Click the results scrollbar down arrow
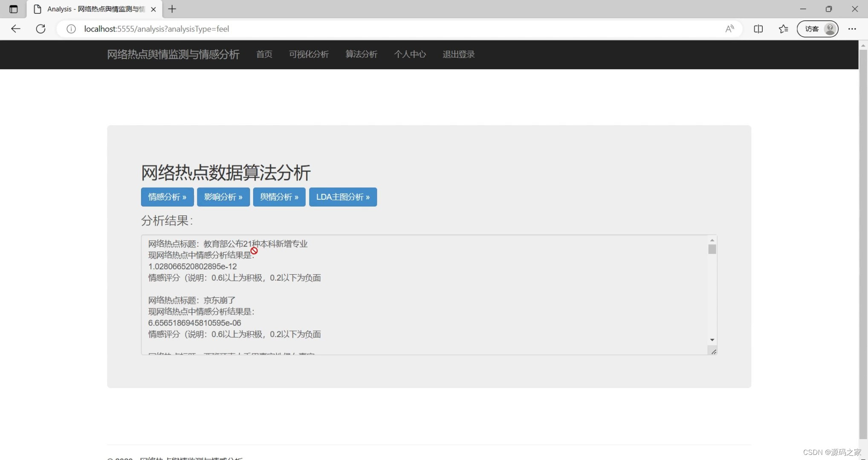Image resolution: width=868 pixels, height=460 pixels. coord(712,340)
